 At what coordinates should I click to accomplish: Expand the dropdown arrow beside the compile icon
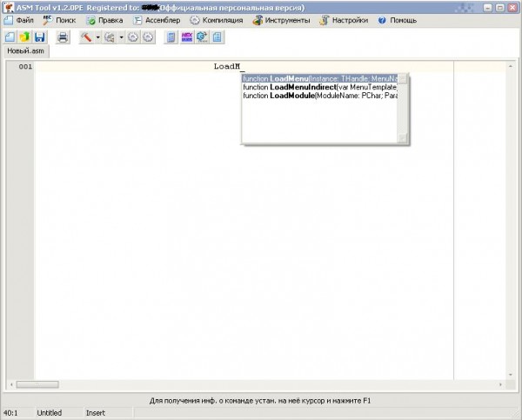coord(122,37)
